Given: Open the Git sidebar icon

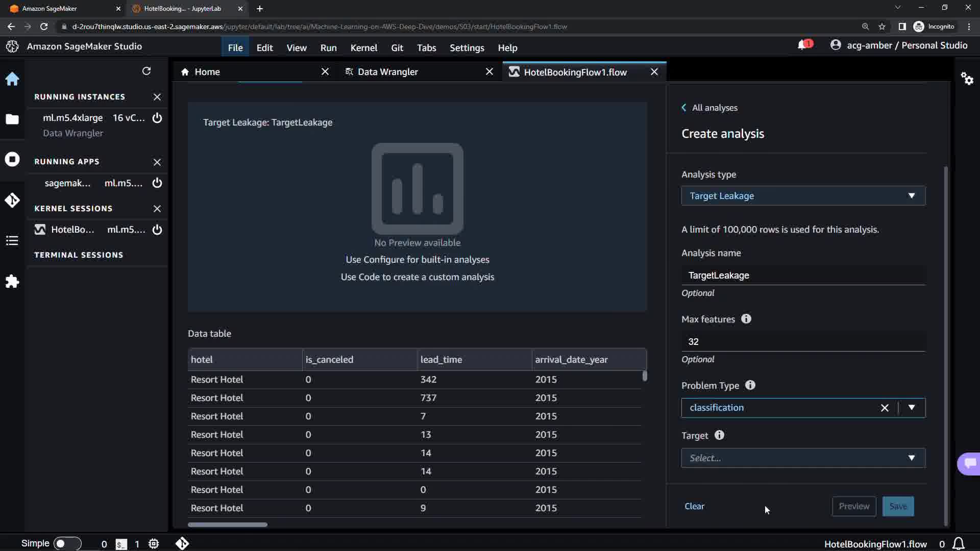Looking at the screenshot, I should 12,200.
